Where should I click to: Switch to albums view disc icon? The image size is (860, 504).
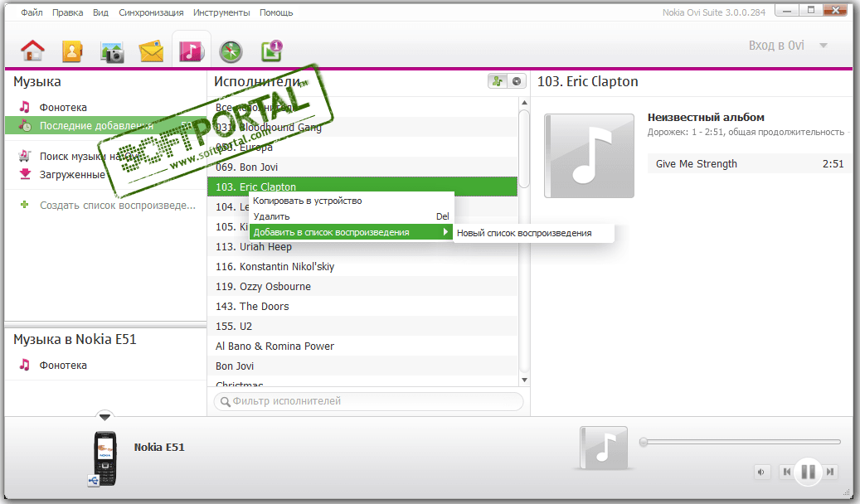(517, 81)
